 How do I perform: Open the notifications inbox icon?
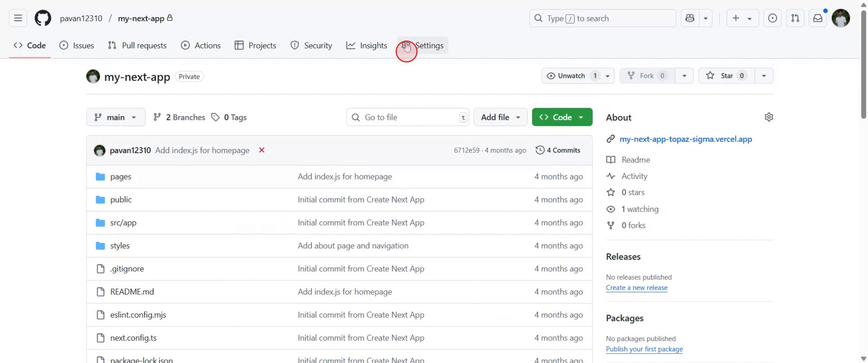point(818,18)
